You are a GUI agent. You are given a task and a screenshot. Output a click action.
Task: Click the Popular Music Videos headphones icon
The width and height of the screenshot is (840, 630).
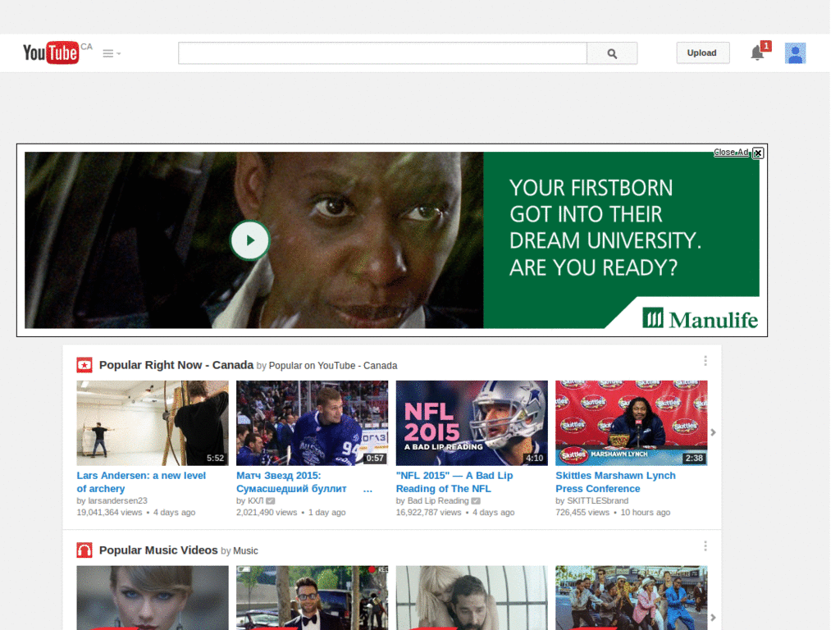[84, 550]
